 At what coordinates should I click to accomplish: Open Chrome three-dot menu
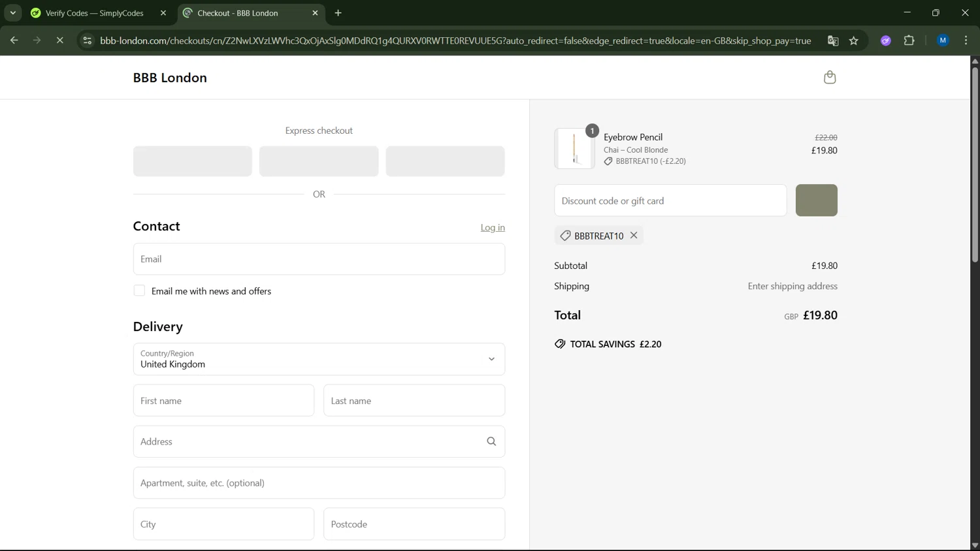(x=966, y=40)
